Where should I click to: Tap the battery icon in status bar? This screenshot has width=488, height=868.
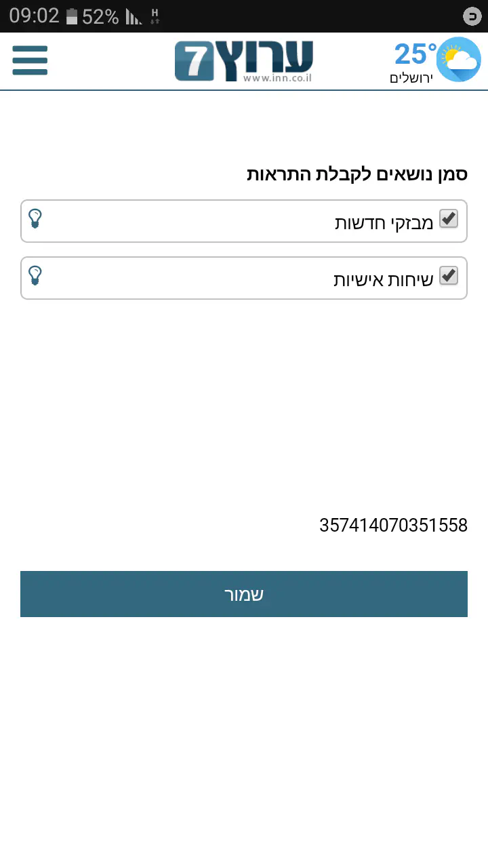(72, 17)
